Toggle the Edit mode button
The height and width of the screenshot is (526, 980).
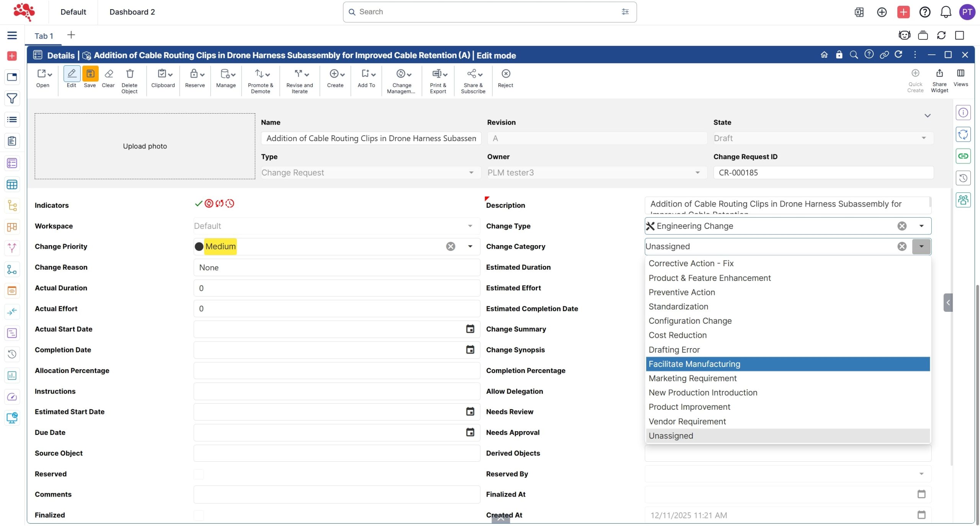pyautogui.click(x=72, y=74)
